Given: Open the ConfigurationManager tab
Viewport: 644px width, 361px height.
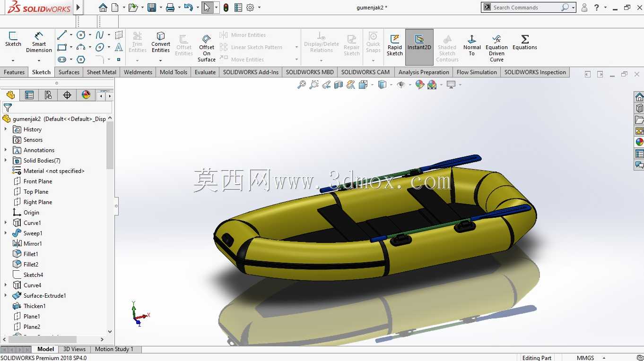Looking at the screenshot, I should point(48,95).
